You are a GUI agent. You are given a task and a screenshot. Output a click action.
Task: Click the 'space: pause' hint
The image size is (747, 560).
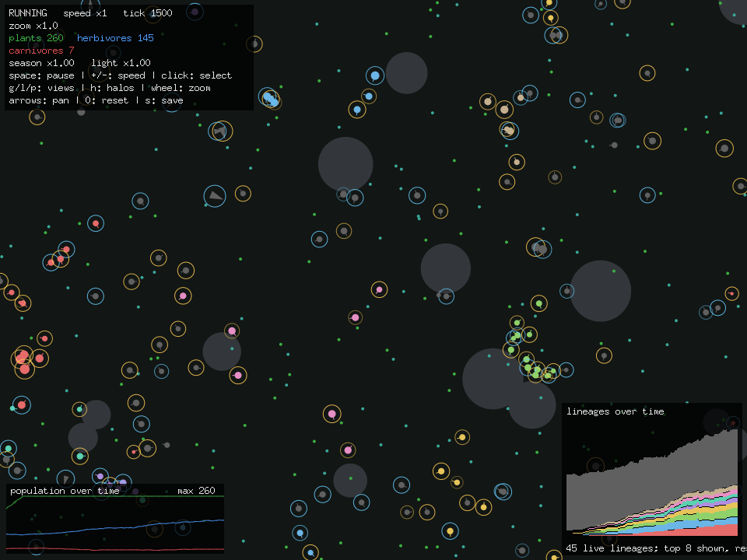click(x=41, y=75)
